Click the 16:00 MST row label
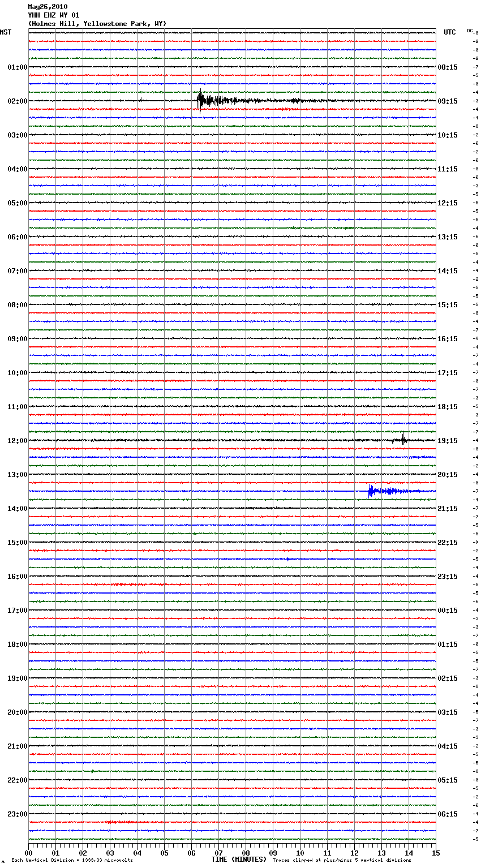Image resolution: width=481 pixels, height=868 pixels. [x=18, y=577]
